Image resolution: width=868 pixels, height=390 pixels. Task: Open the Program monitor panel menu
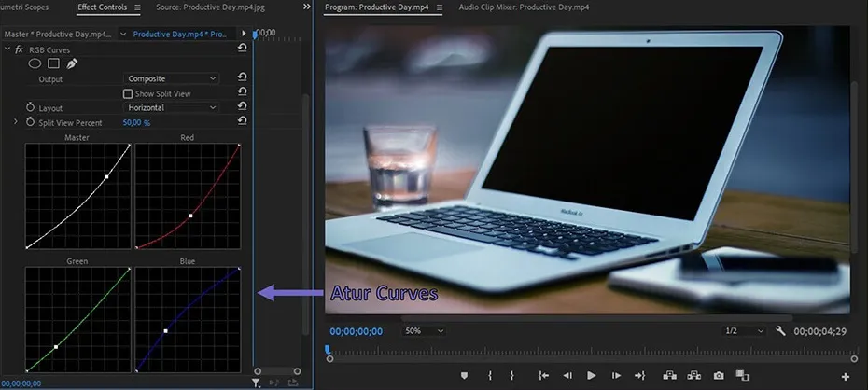click(x=440, y=7)
